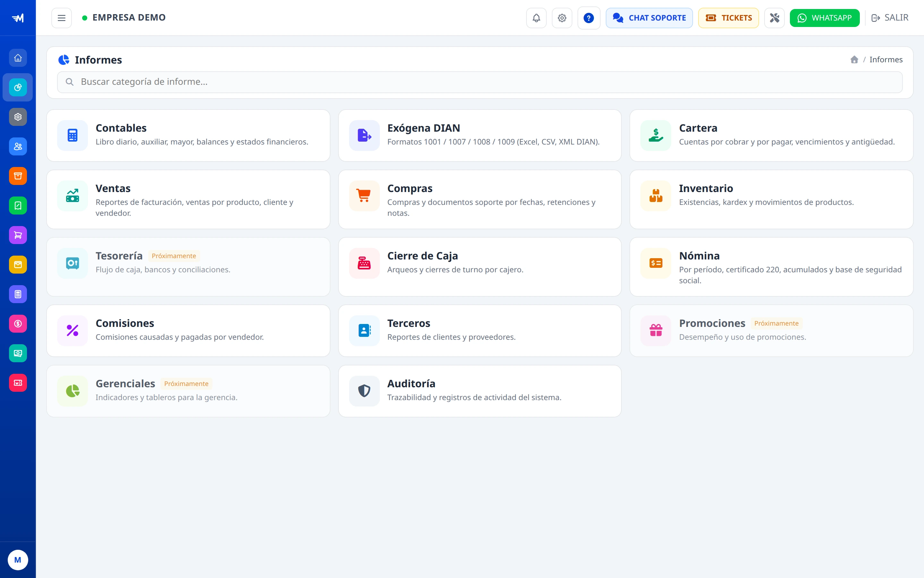The image size is (924, 578).
Task: Toggle the hamburger menu button
Action: (62, 18)
